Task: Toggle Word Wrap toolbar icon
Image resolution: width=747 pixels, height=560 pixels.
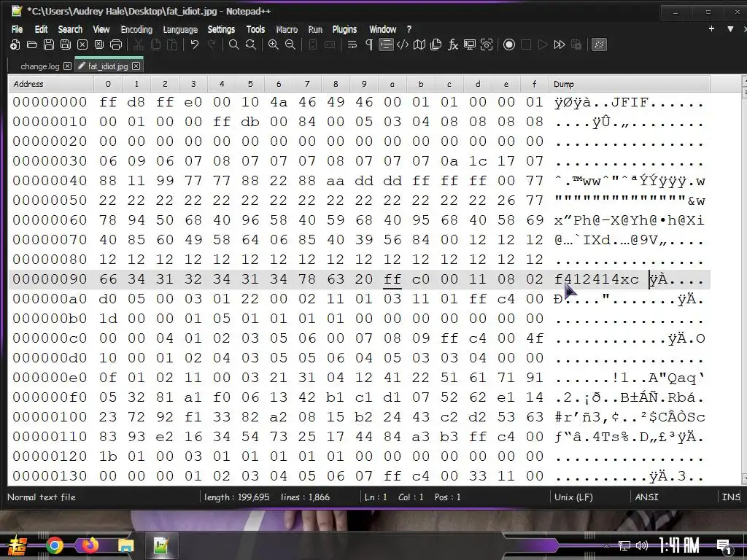Action: tap(352, 44)
